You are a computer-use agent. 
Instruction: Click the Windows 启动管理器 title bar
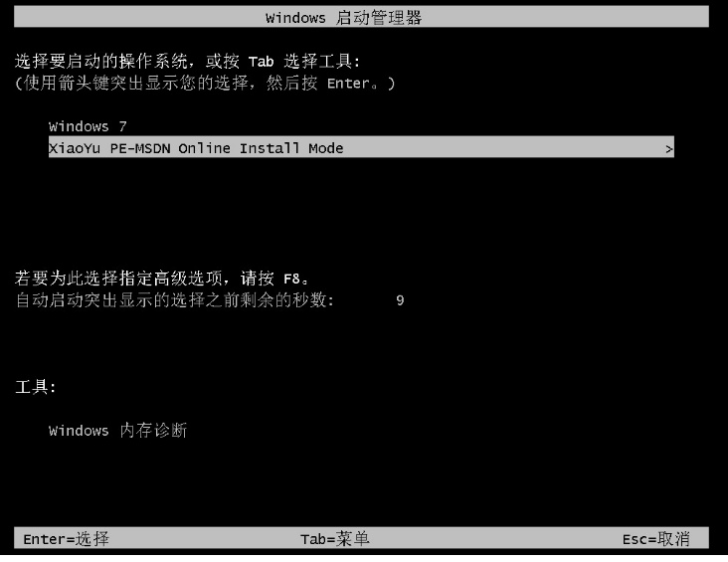point(361,17)
